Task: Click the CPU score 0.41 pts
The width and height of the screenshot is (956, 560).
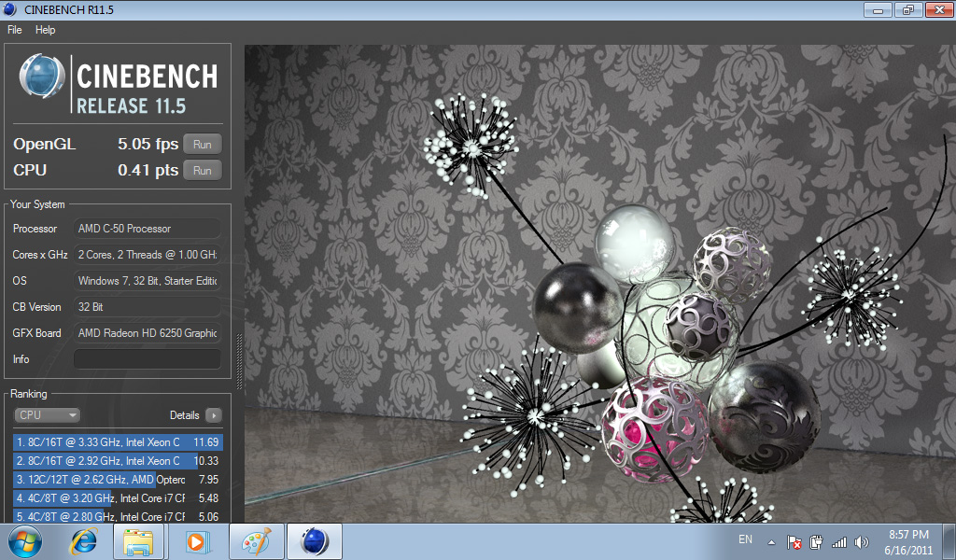Action: (148, 171)
